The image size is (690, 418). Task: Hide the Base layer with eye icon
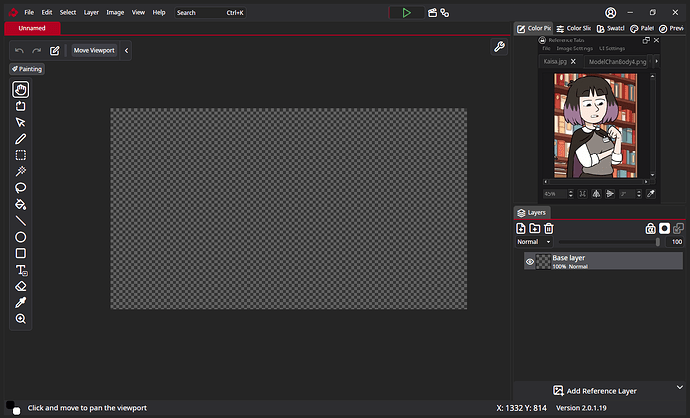[530, 262]
